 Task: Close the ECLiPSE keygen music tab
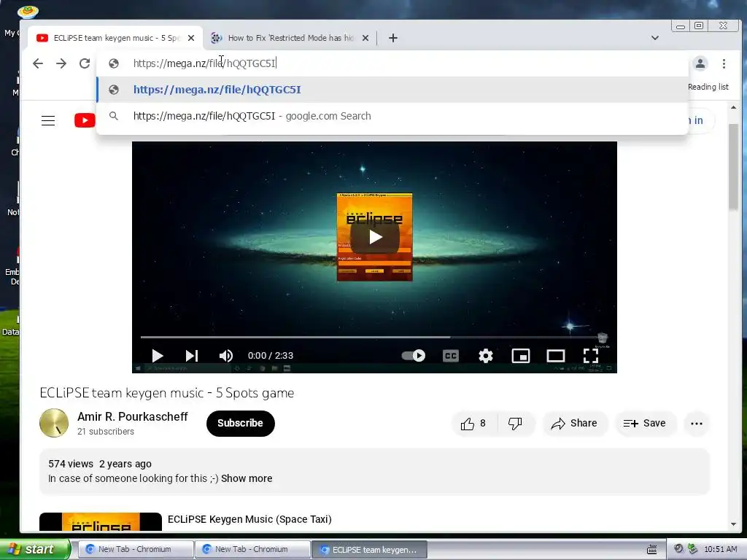pos(191,38)
